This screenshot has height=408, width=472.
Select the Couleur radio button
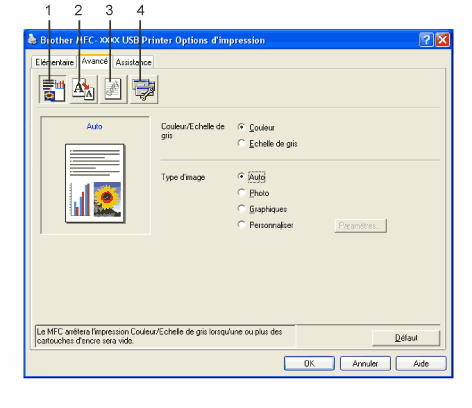(x=241, y=127)
